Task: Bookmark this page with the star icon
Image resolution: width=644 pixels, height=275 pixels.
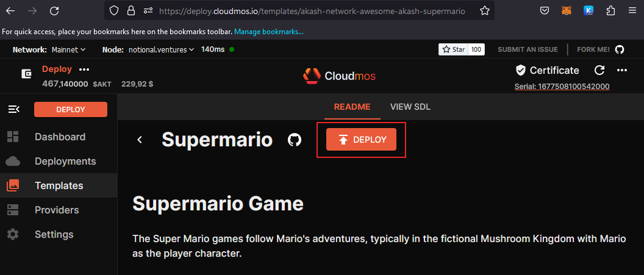Action: tap(485, 10)
